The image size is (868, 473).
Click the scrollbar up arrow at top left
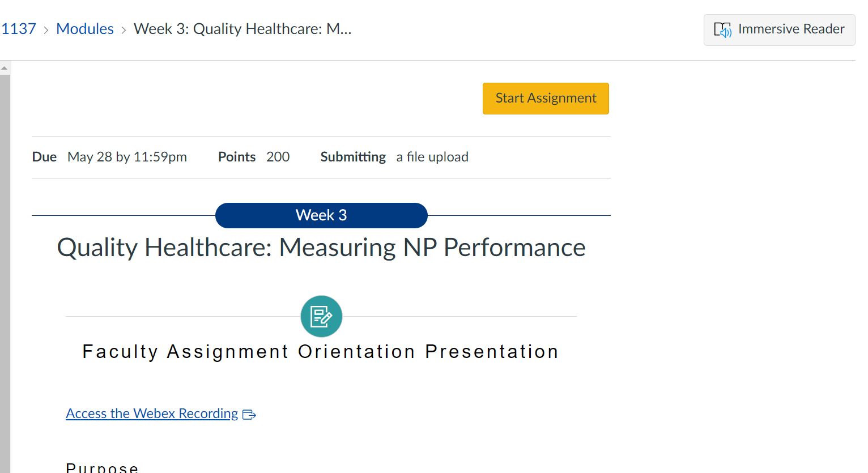pos(5,66)
